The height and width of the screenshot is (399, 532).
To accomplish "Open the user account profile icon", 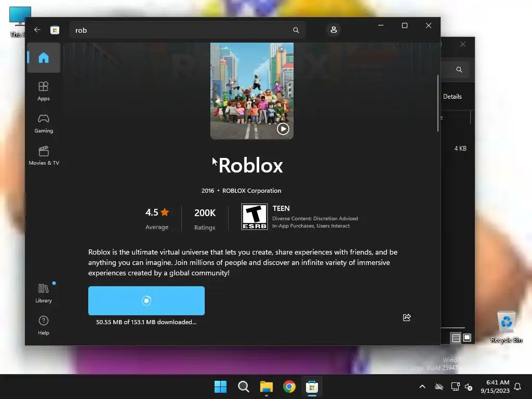I will [x=334, y=30].
